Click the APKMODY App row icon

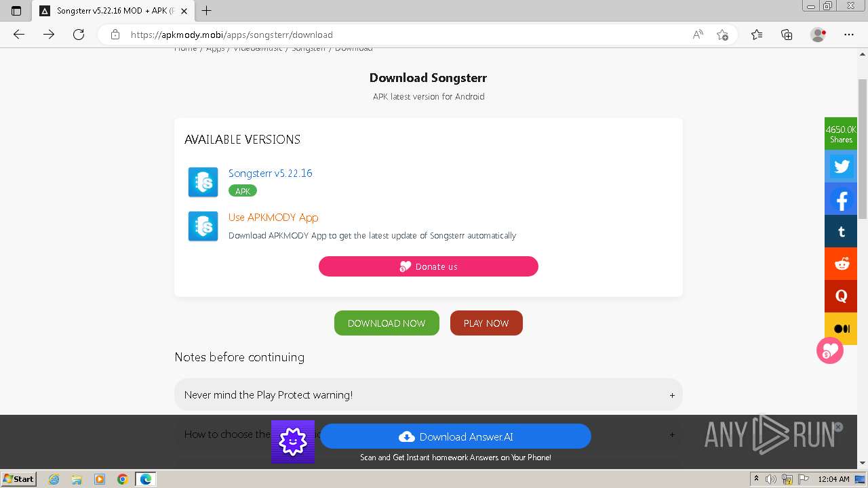tap(203, 226)
